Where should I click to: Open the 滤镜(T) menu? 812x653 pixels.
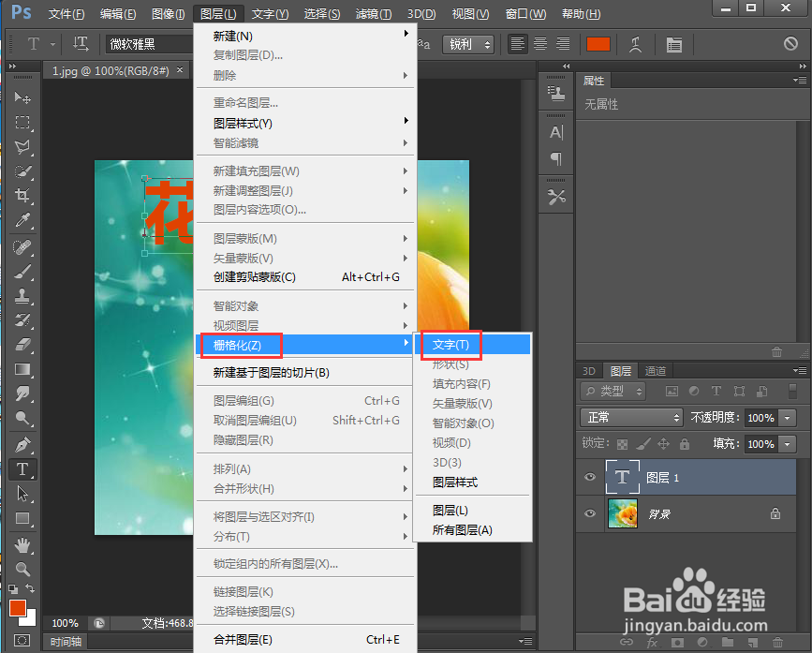coord(374,14)
